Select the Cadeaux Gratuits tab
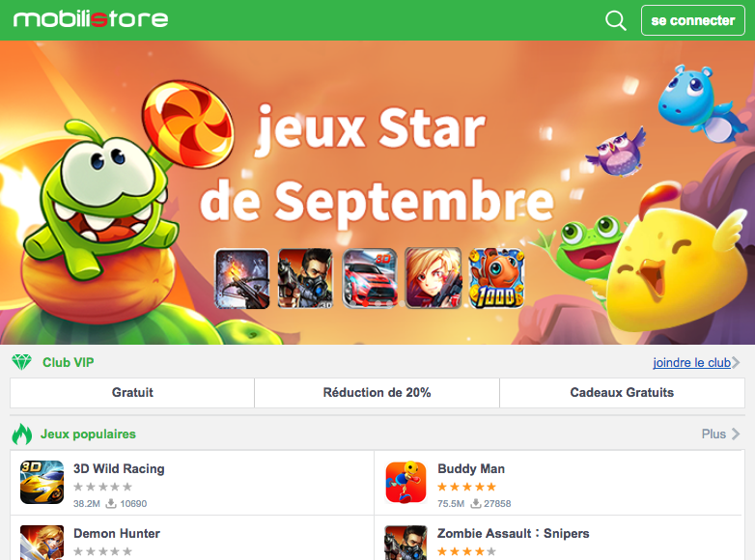The width and height of the screenshot is (755, 560). tap(622, 392)
